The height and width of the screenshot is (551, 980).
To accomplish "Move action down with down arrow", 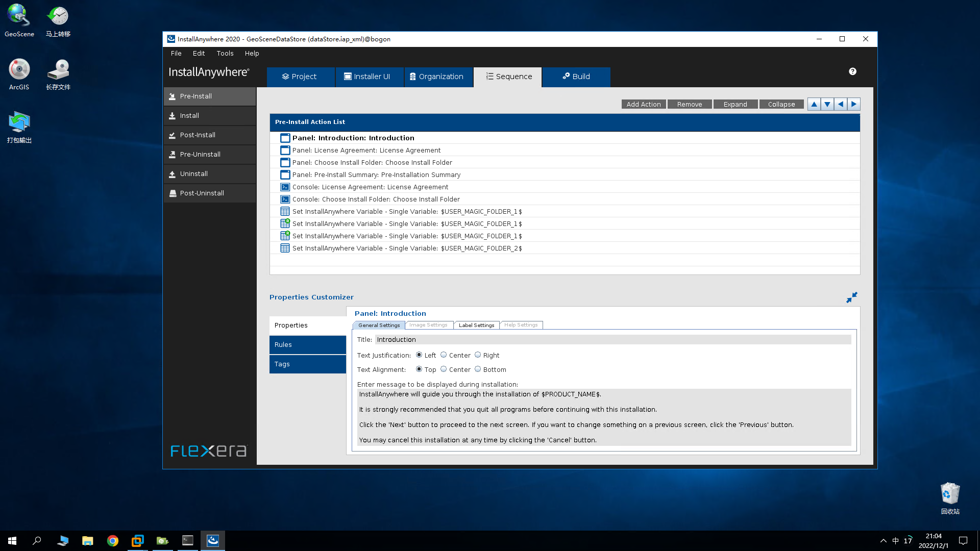I will coord(827,104).
